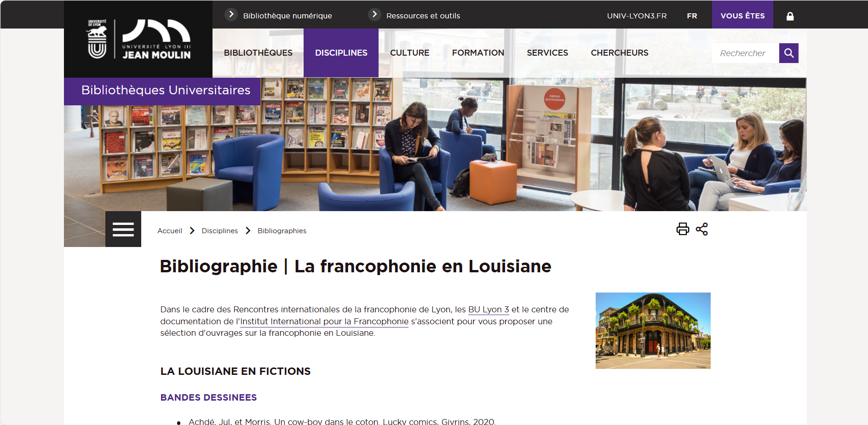This screenshot has width=868, height=425.
Task: Open Institut International pour la Francophonie link
Action: pos(324,322)
